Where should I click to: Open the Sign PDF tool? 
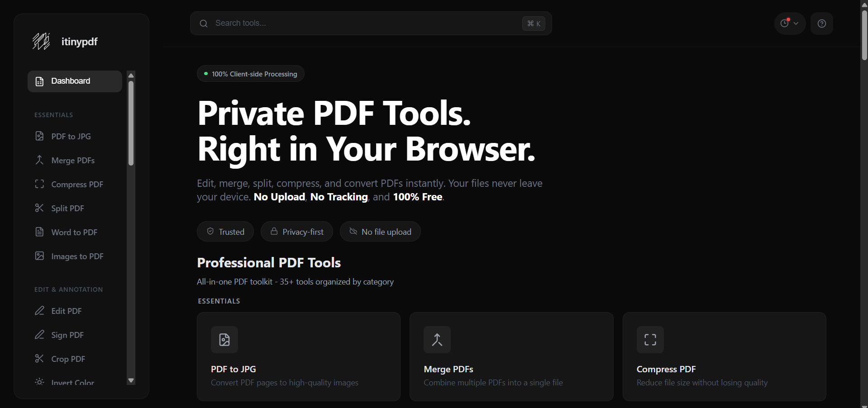(67, 335)
